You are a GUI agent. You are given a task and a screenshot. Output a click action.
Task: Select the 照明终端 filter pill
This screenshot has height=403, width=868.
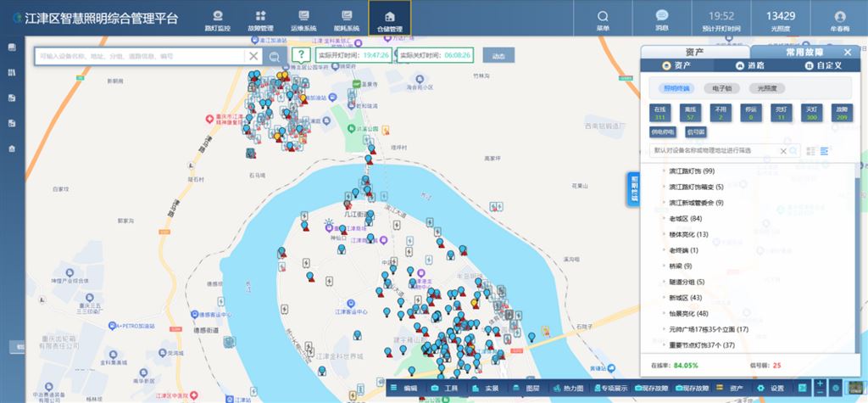[x=677, y=87]
